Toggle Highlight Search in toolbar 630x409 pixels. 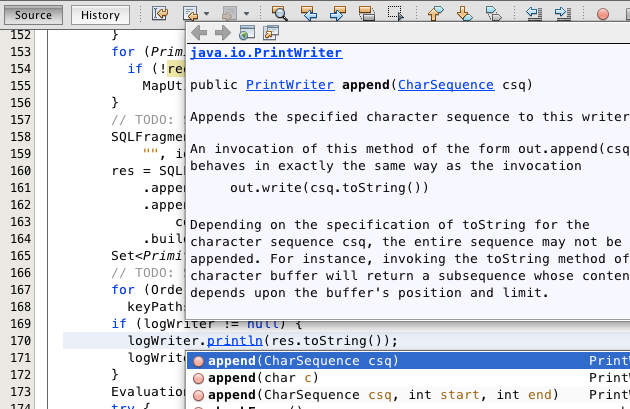367,14
